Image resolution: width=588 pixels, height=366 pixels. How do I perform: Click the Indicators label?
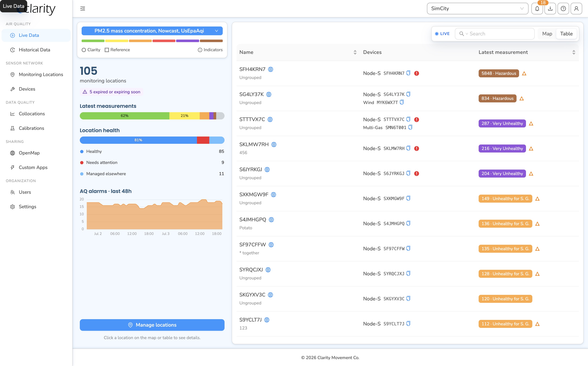tap(213, 50)
